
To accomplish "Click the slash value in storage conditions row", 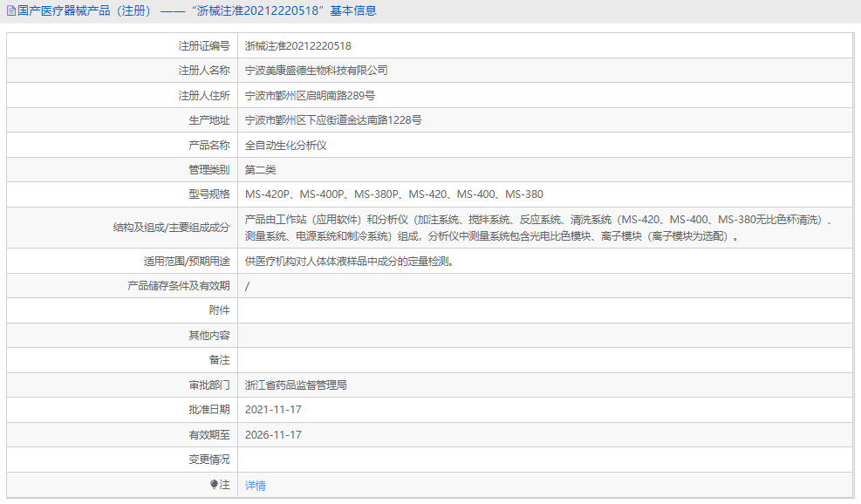I will 247,286.
